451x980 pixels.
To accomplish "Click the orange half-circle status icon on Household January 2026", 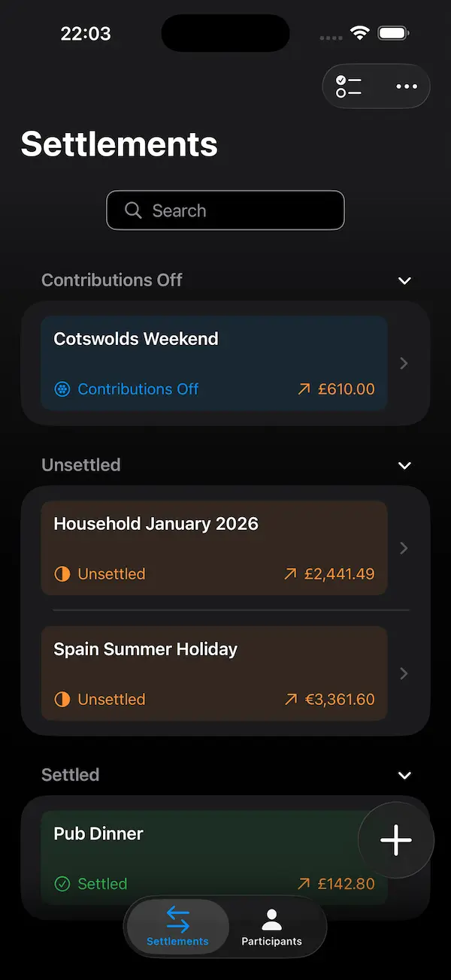I will (62, 573).
